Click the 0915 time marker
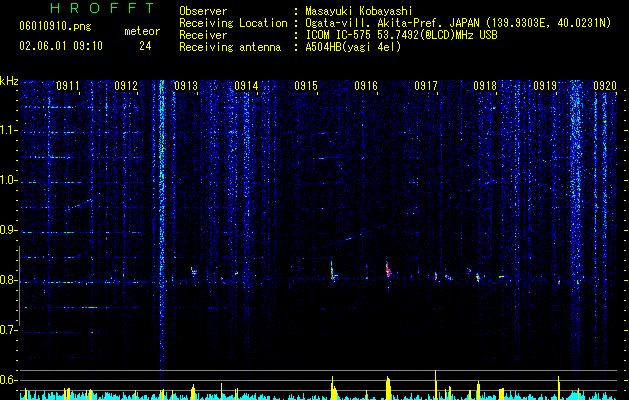 pos(306,85)
